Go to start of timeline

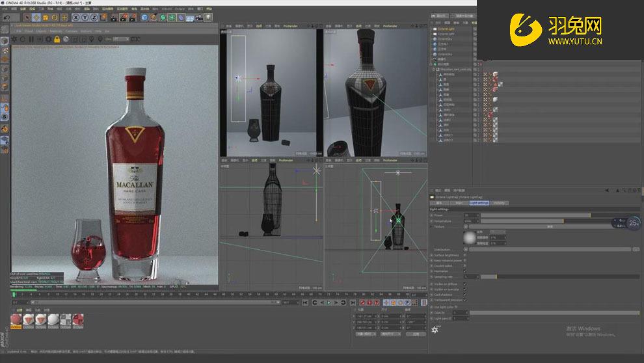tap(305, 302)
